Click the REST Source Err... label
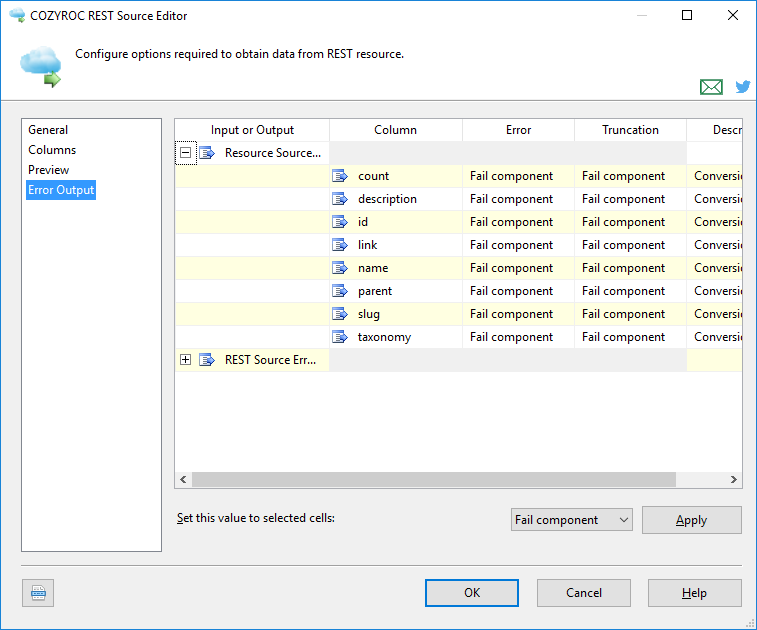757x630 pixels. click(270, 360)
